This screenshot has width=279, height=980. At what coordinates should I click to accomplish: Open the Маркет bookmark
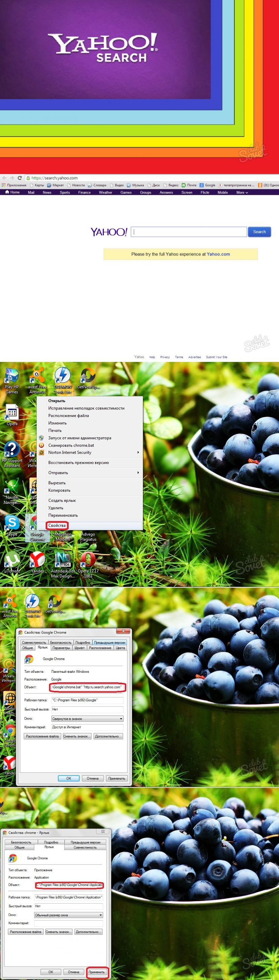[55, 185]
